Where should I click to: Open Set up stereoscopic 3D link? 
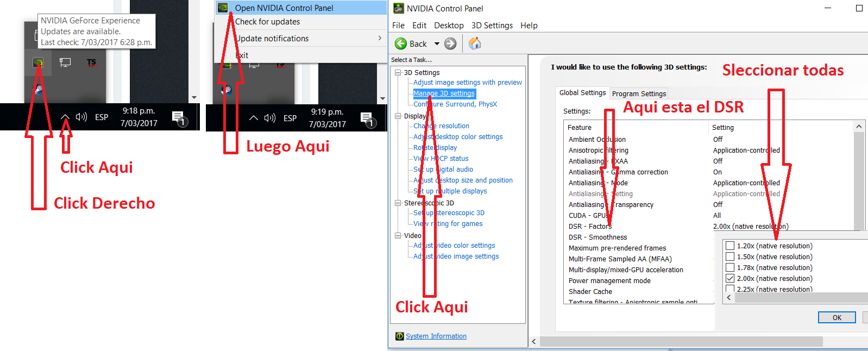[449, 213]
